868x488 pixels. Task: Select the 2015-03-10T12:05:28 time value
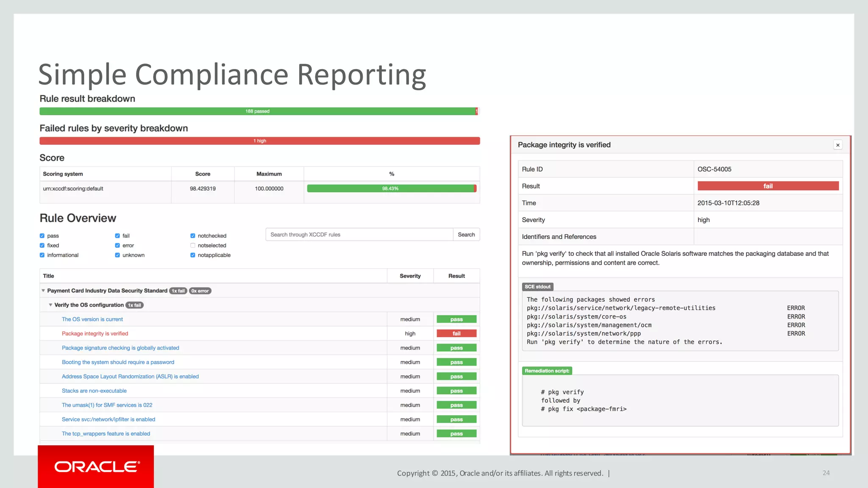[x=729, y=203]
